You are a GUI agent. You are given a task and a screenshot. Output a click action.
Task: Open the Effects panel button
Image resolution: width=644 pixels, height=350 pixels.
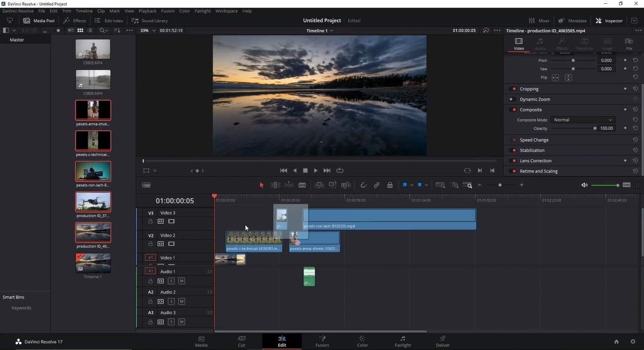[75, 21]
